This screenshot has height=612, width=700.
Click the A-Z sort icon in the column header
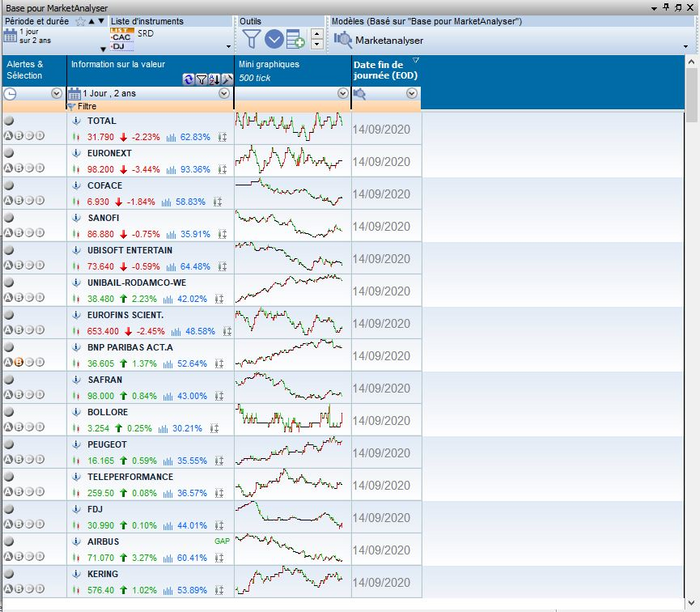point(214,79)
